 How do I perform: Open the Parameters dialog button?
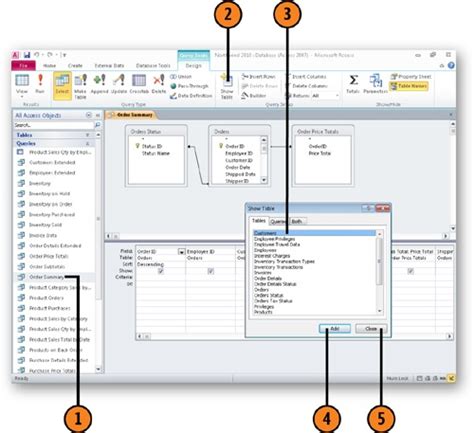pyautogui.click(x=375, y=84)
